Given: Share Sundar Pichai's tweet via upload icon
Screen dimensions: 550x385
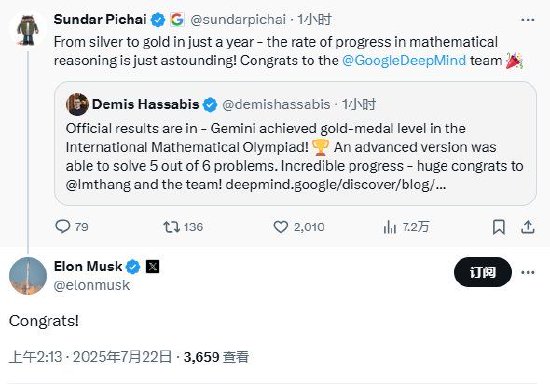Looking at the screenshot, I should click(x=528, y=227).
